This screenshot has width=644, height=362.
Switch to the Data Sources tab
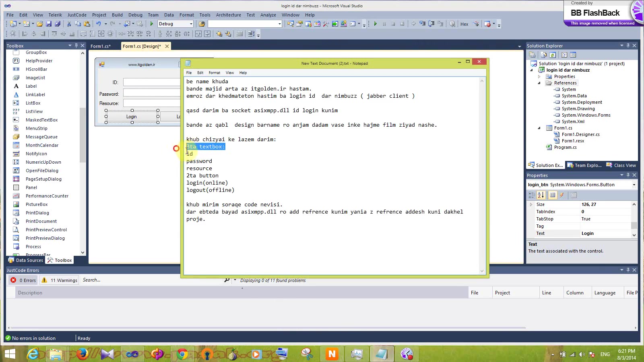click(26, 260)
